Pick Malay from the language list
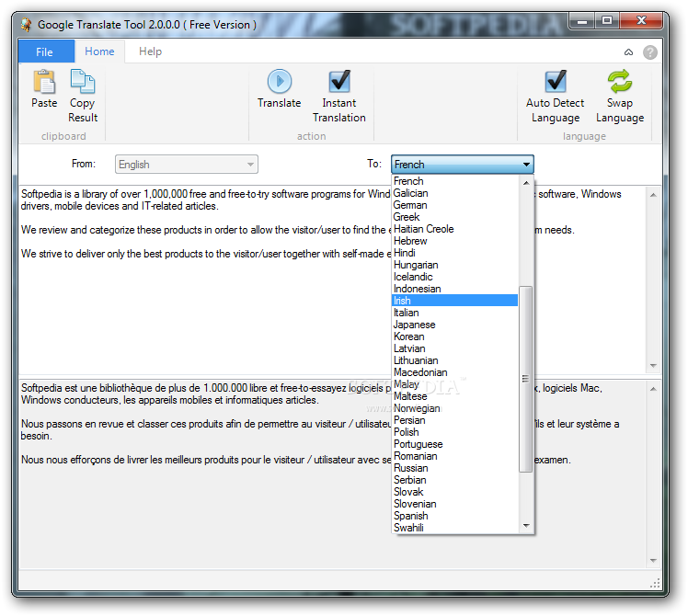 [x=454, y=384]
